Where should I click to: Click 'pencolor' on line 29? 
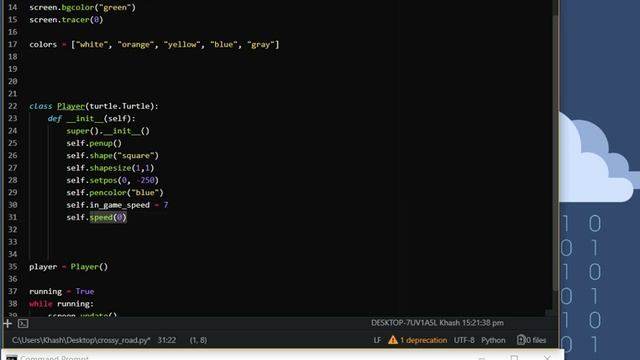click(x=108, y=193)
